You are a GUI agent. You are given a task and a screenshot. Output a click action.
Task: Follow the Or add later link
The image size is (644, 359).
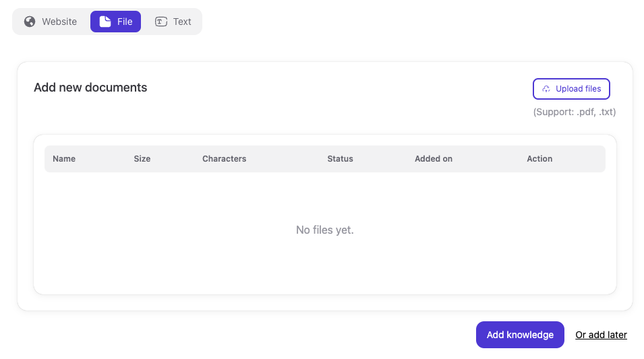pyautogui.click(x=601, y=335)
